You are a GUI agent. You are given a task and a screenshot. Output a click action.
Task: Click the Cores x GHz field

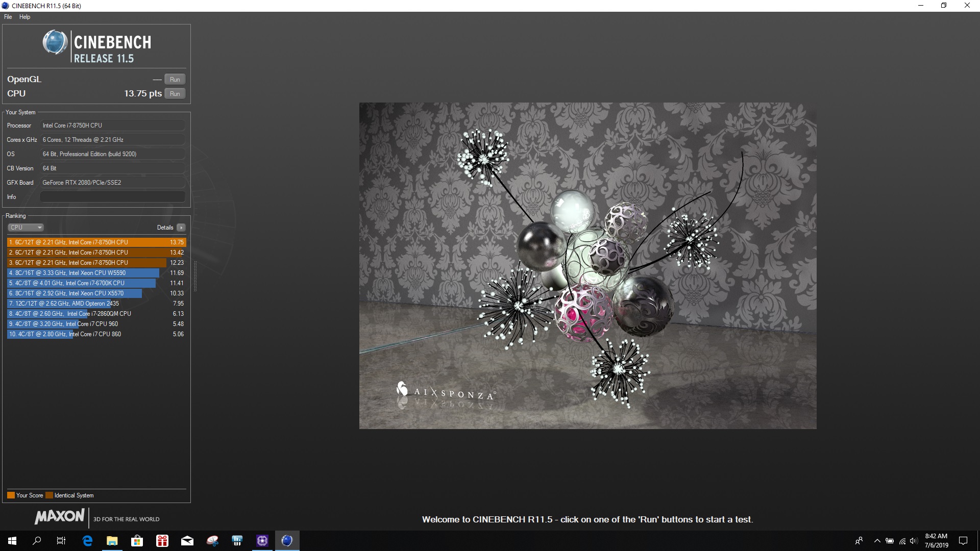tap(113, 140)
